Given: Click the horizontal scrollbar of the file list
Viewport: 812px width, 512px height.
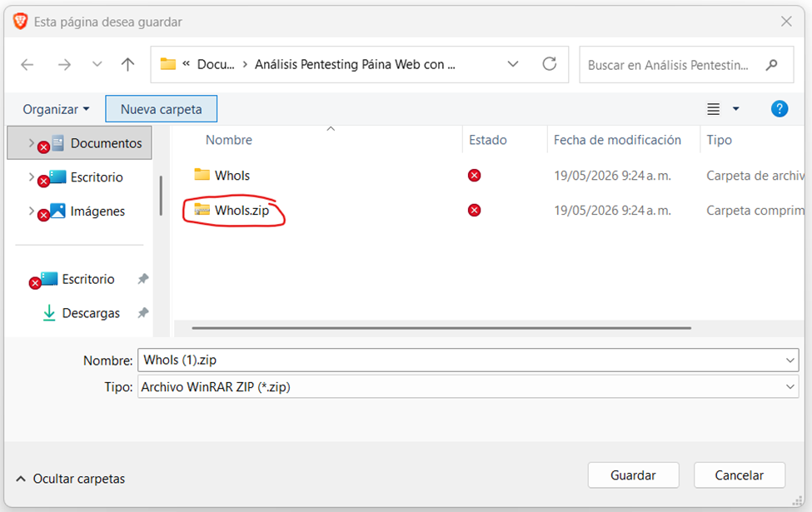Looking at the screenshot, I should [441, 328].
